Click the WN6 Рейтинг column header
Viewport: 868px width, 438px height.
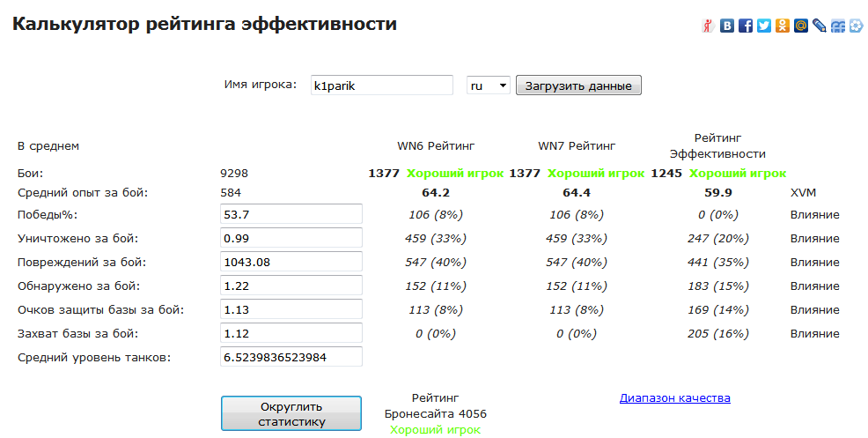tap(436, 145)
